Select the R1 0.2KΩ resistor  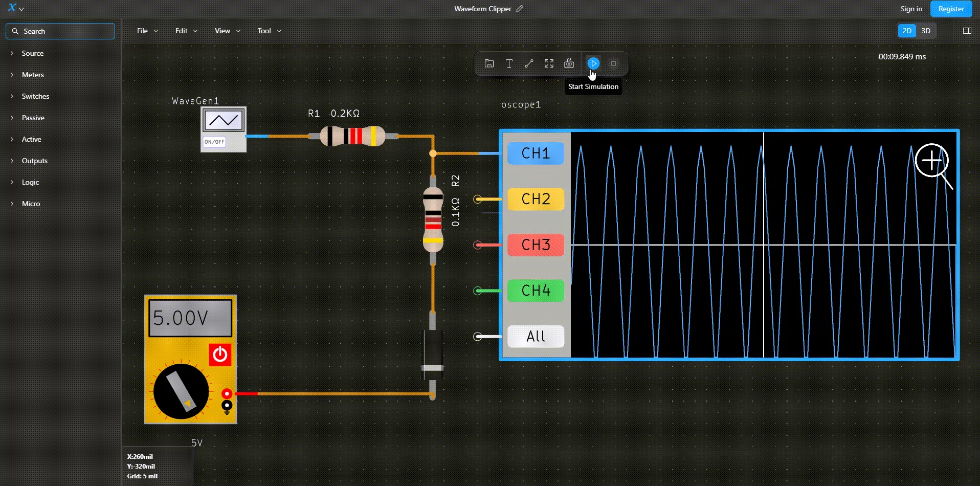(x=352, y=136)
